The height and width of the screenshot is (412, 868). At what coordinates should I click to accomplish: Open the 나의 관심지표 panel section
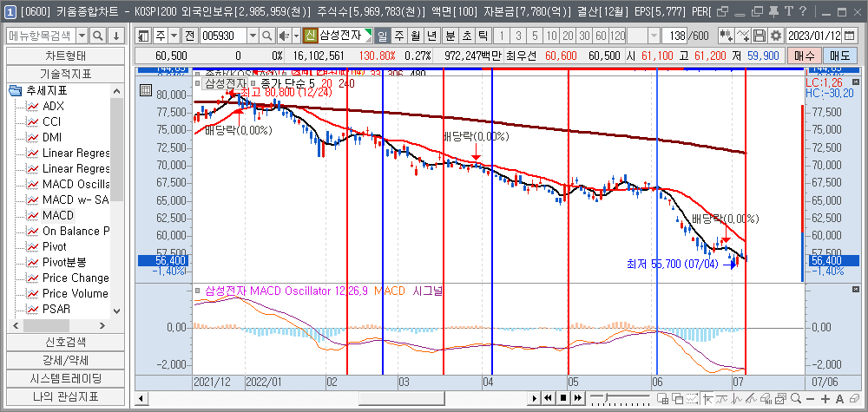(x=65, y=396)
